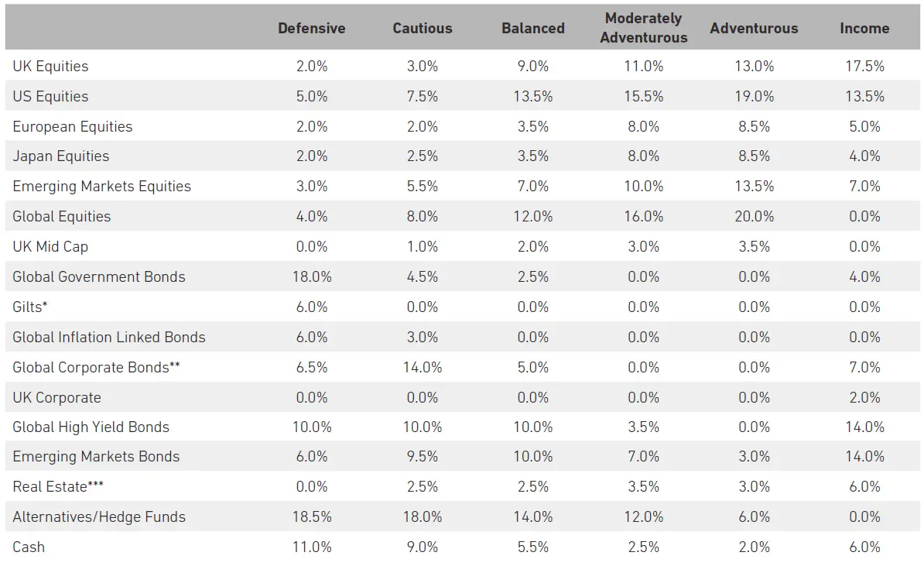Viewport: 924px width, 566px height.
Task: Click the Gilts* row label
Action: [x=30, y=307]
